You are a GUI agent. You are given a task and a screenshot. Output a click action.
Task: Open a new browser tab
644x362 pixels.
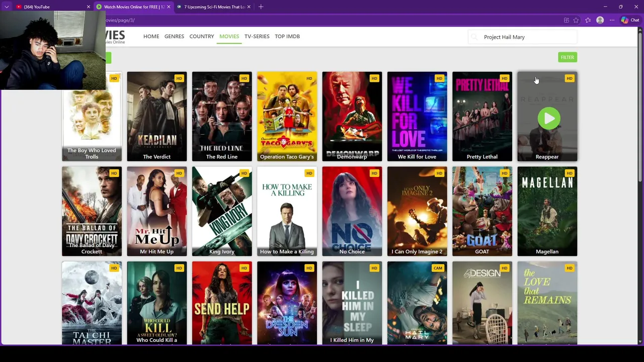point(261,7)
